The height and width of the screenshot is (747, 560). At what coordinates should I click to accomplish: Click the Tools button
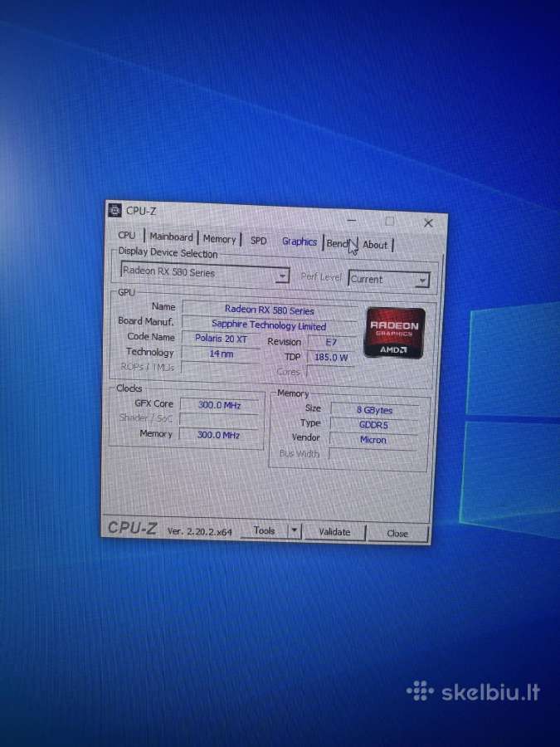point(265,530)
